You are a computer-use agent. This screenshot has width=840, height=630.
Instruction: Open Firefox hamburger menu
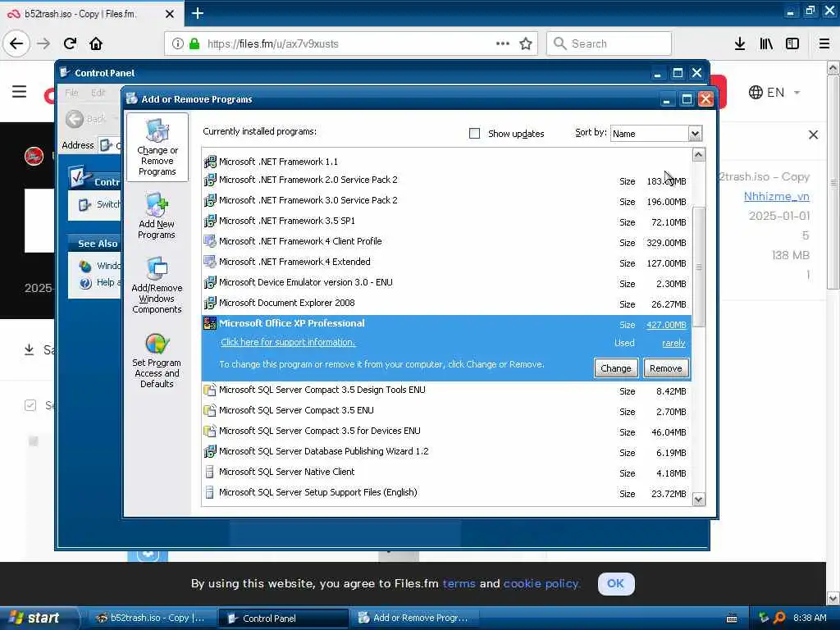(824, 43)
